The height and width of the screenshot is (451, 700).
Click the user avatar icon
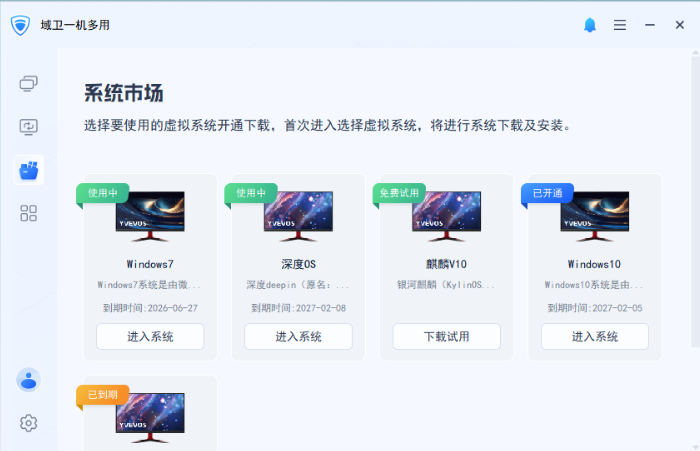pos(29,380)
